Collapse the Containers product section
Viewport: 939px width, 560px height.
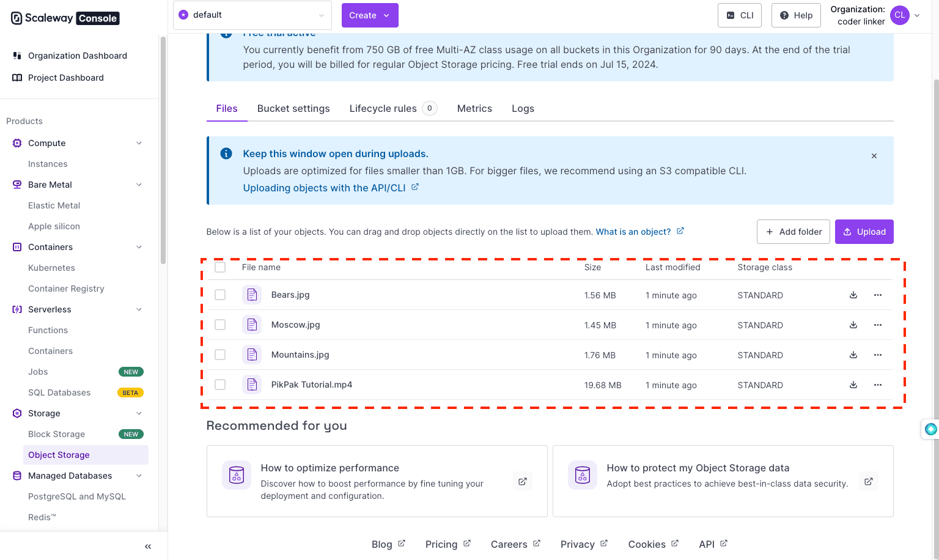point(139,247)
